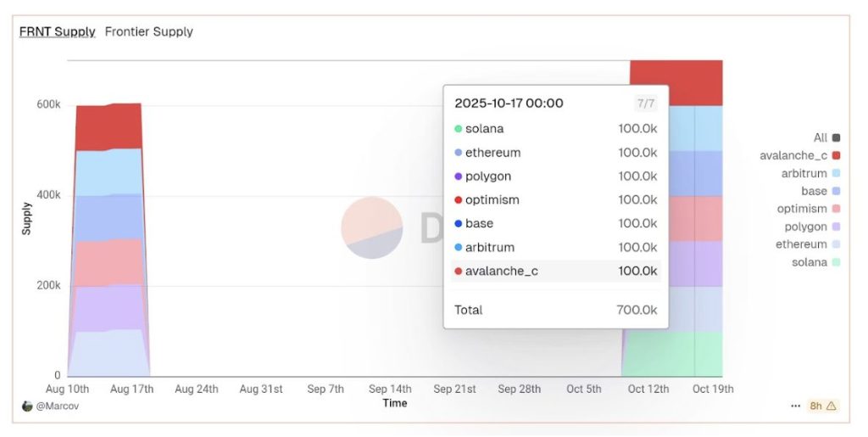Click the 8h stale-data warning badge
Viewport: 868px width, 437px height.
821,406
